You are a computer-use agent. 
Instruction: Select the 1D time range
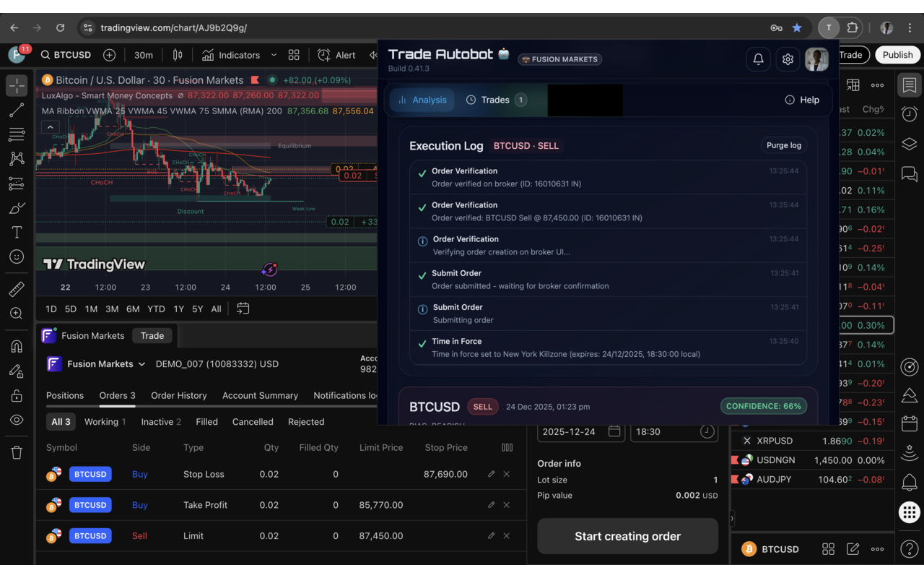coord(51,309)
